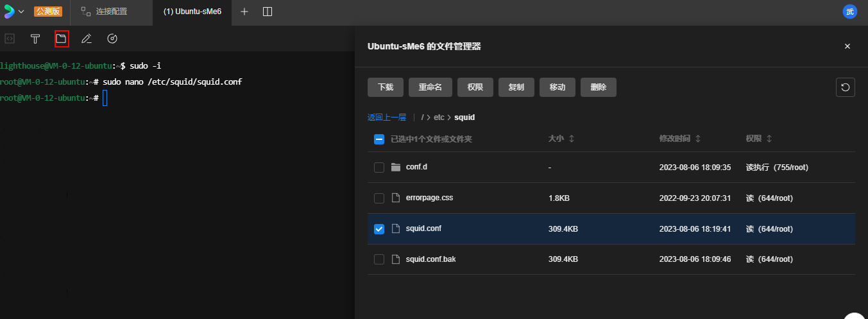Toggle the select-all files checkbox
868x319 pixels.
[x=379, y=139]
